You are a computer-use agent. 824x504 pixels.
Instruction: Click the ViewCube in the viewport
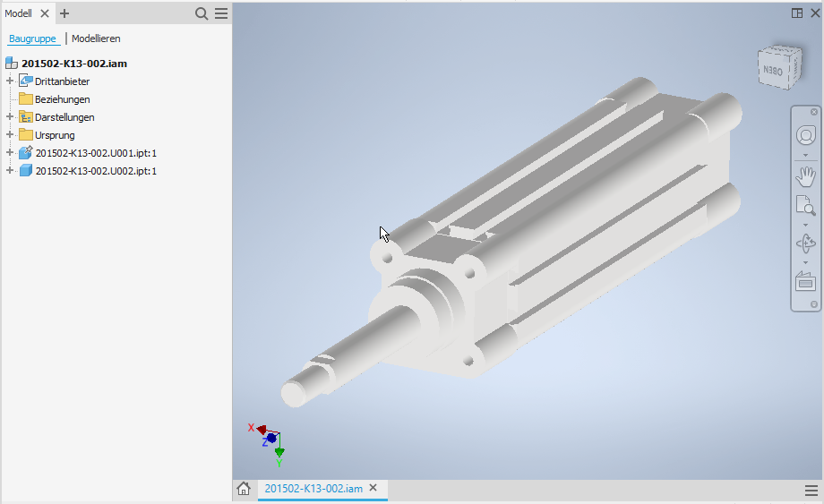(x=774, y=68)
